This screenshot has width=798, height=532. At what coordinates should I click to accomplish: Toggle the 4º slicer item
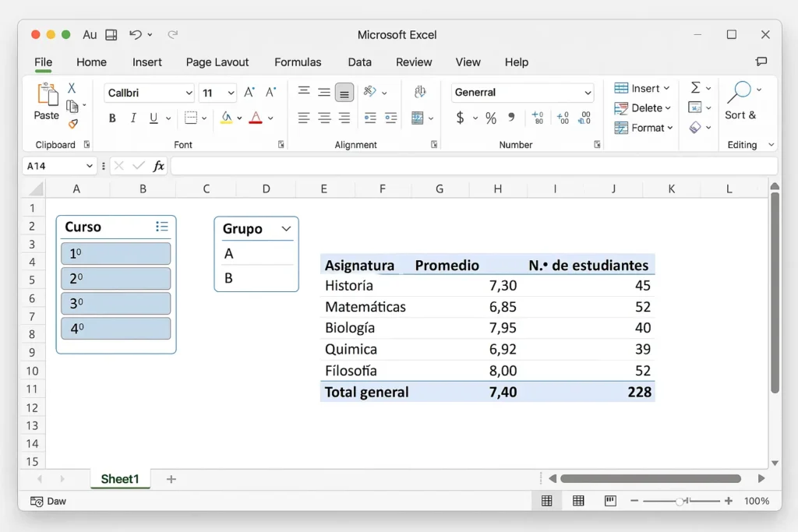point(115,329)
